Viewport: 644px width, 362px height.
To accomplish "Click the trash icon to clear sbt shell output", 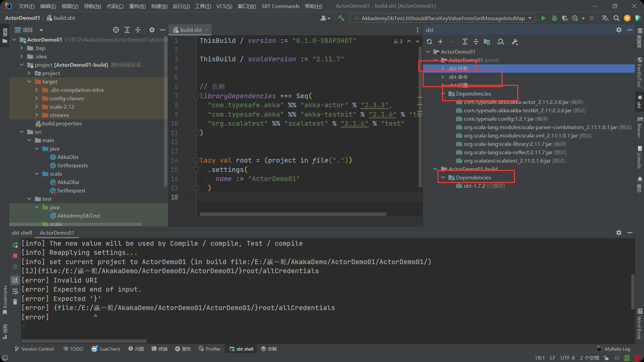I will (x=15, y=302).
